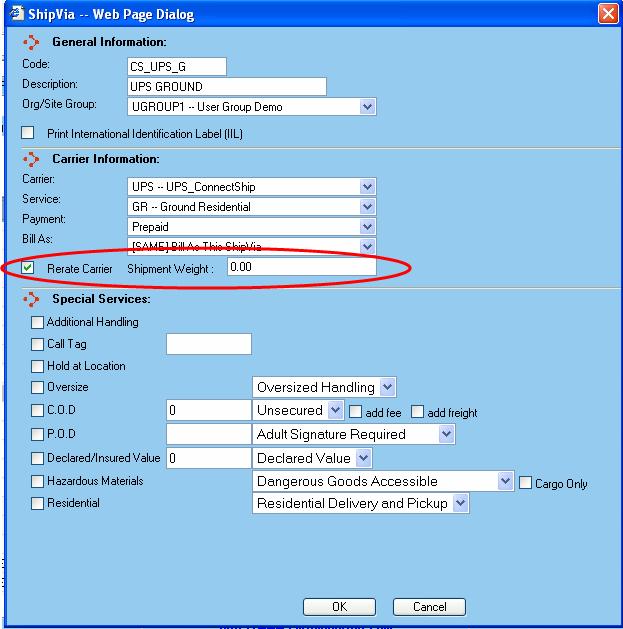Toggle the C.O.D add fee checkbox
Screen dimensions: 623x629
(x=355, y=412)
